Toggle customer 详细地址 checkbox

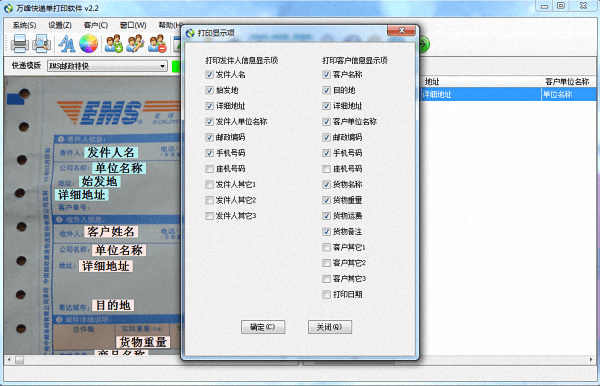(x=326, y=106)
